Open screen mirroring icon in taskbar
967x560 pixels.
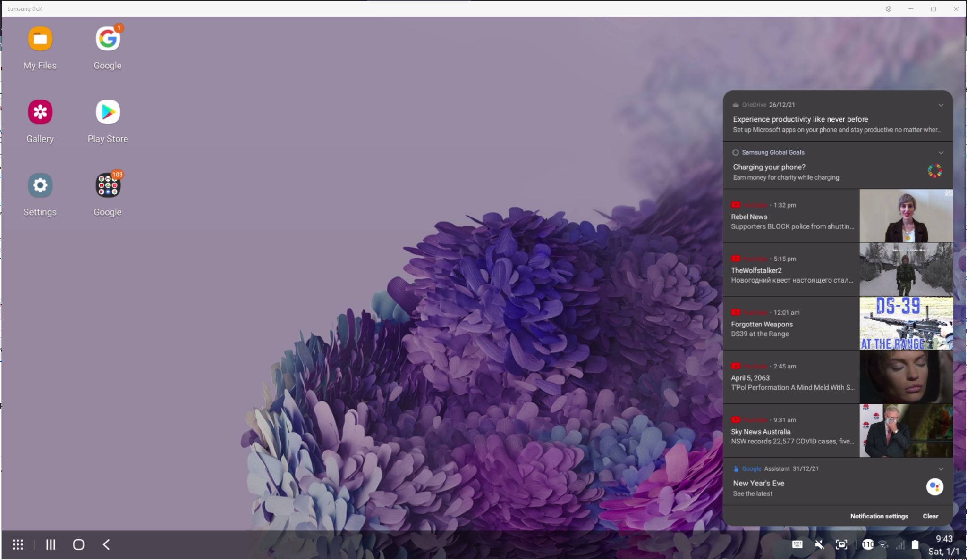click(840, 544)
